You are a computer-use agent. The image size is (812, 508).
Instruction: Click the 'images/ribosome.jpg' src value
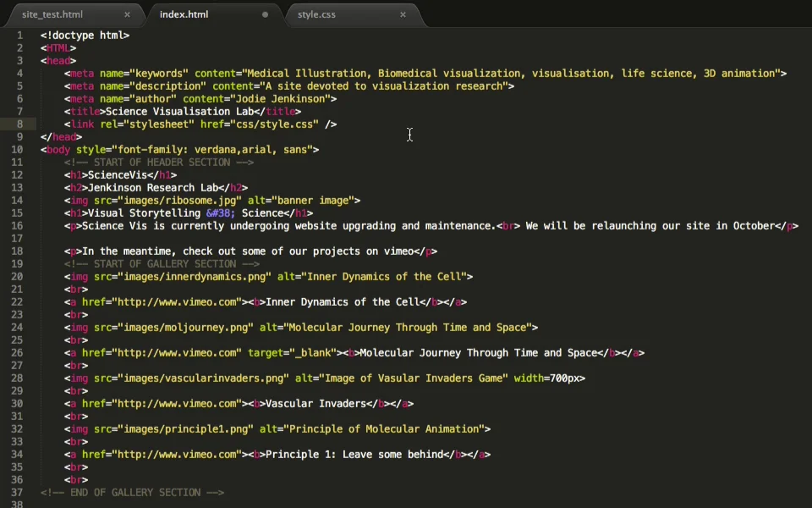(179, 200)
